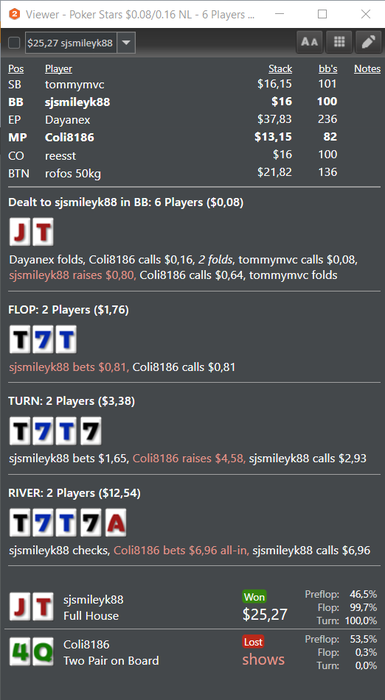Click the red Ace river card
The width and height of the screenshot is (385, 700).
[x=116, y=522]
